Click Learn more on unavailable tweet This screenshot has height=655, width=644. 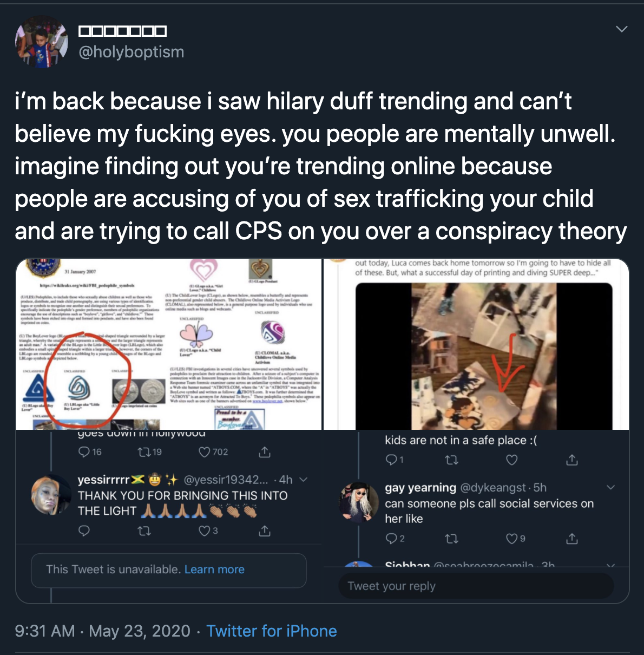[214, 569]
